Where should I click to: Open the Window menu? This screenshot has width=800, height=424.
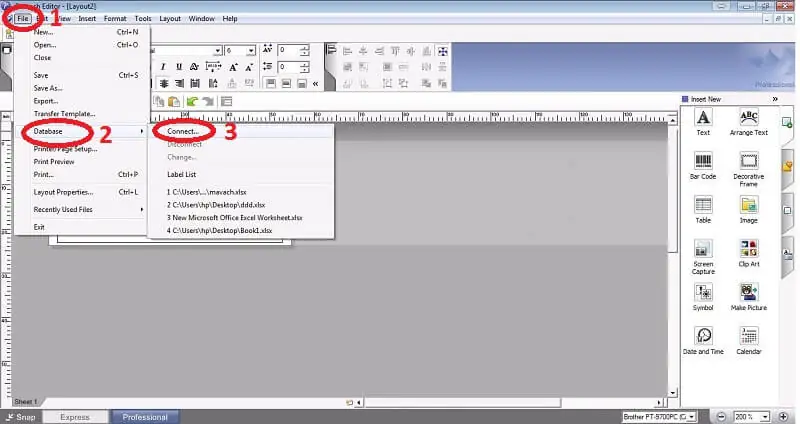point(202,18)
